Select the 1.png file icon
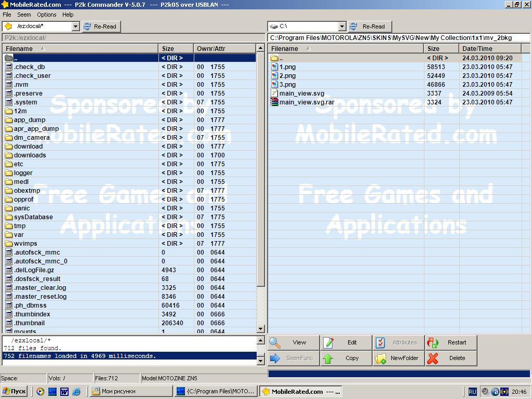The image size is (532, 399). (x=274, y=67)
